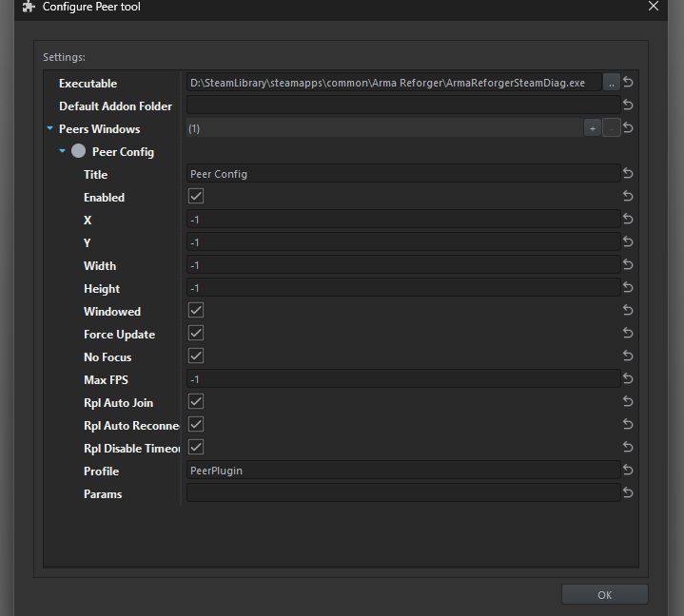
Task: Reset the Rpl Auto Join setting
Action: tap(628, 401)
